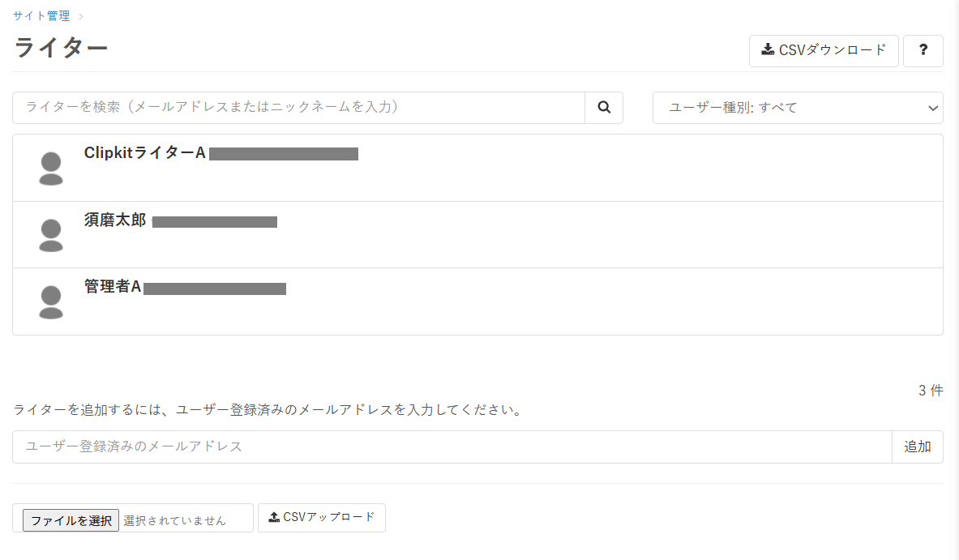Screen dimensions: 959x560
Task: Click the avatar icon of ClipkitライターA
Action: pyautogui.click(x=51, y=168)
